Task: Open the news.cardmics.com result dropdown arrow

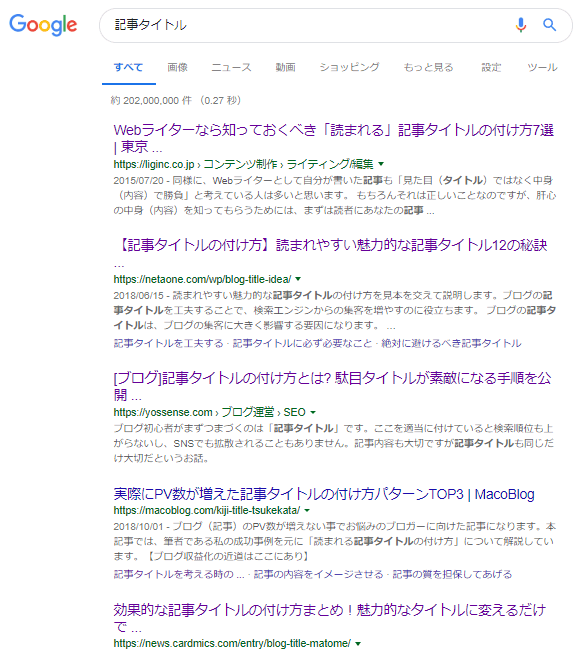Action: click(358, 644)
